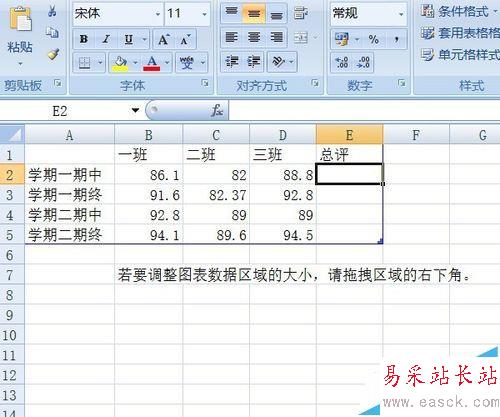Decrease font size with the small A
This screenshot has width=500, height=417.
click(x=185, y=39)
